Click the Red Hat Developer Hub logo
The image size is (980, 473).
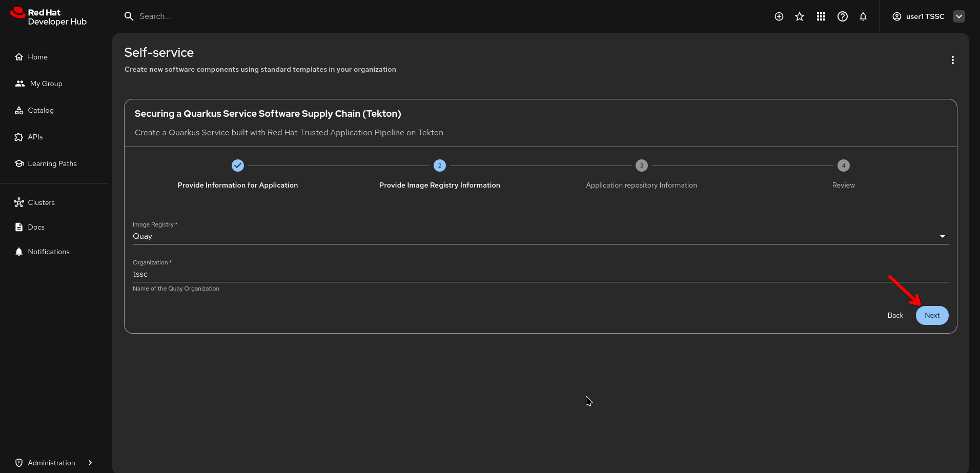pos(49,16)
